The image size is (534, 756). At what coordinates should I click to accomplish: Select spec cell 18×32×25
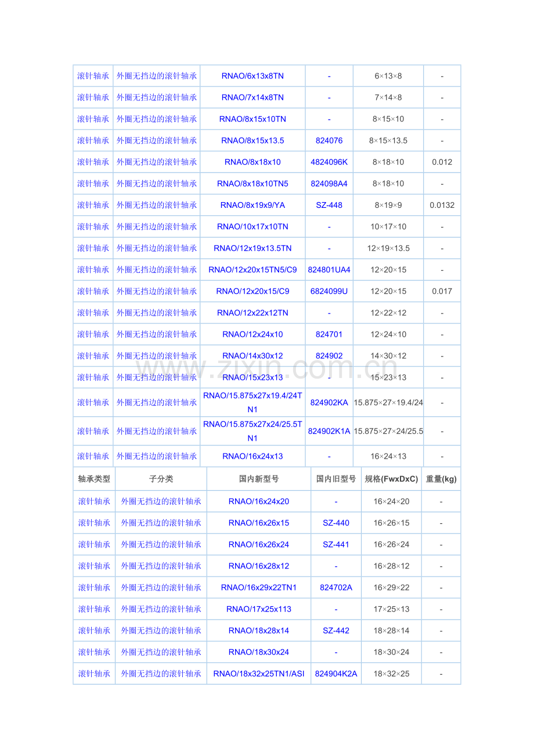[x=391, y=673]
